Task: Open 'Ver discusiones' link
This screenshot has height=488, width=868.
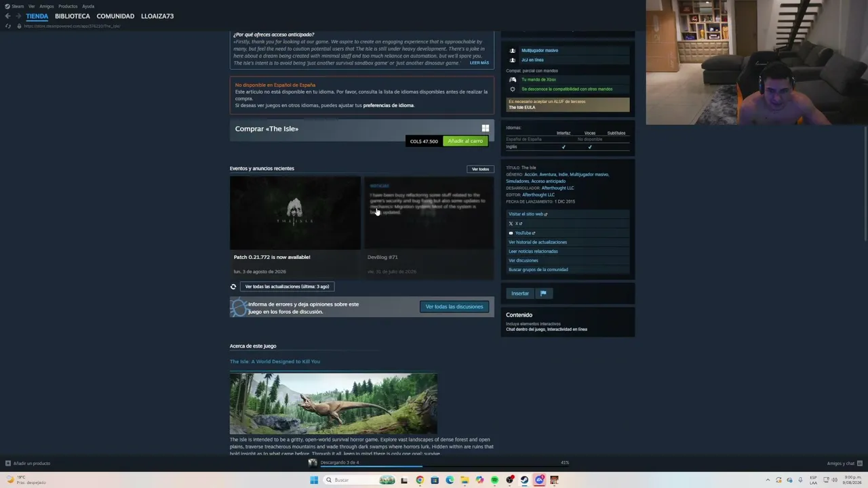Action: point(524,260)
